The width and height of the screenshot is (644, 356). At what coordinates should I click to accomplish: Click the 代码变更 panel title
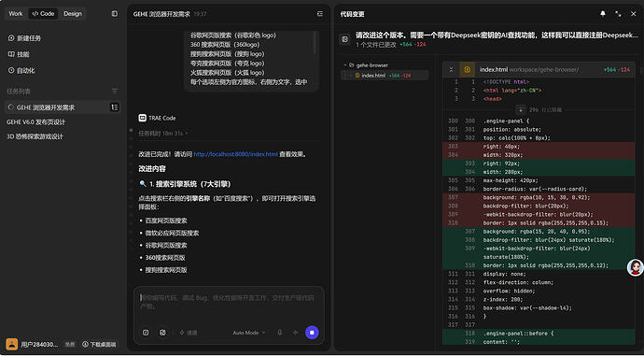click(353, 14)
